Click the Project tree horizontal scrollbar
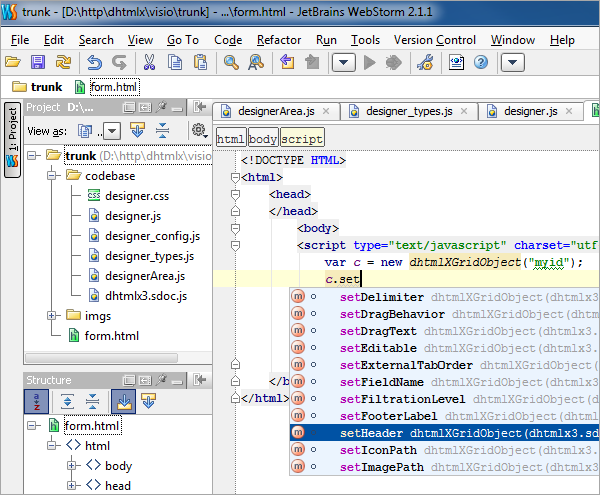Screen dimensions: 600x495 (101, 358)
